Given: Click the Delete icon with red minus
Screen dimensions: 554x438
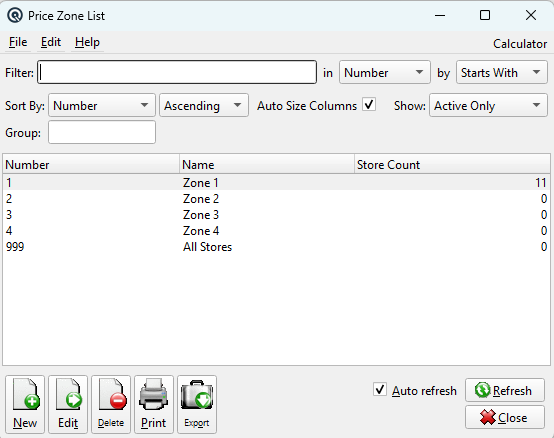Looking at the screenshot, I should [x=111, y=404].
